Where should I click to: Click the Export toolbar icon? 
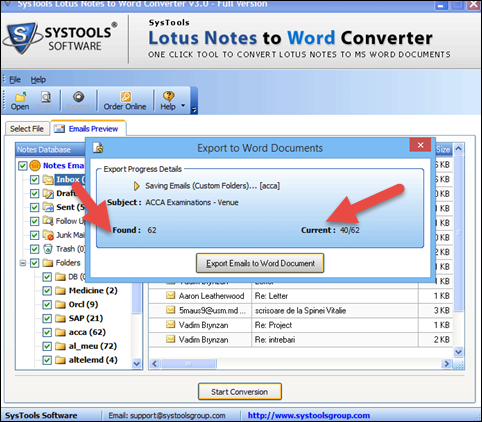(x=78, y=97)
